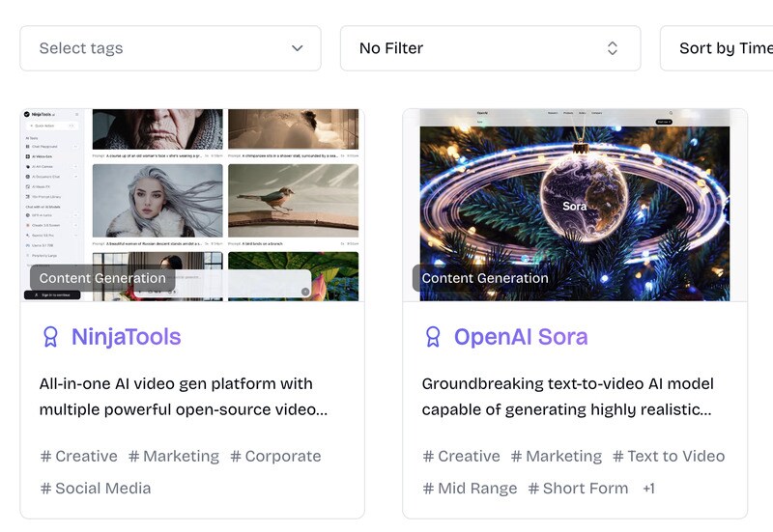The width and height of the screenshot is (773, 532).
Task: Select the Text to Video tag
Action: [669, 457]
